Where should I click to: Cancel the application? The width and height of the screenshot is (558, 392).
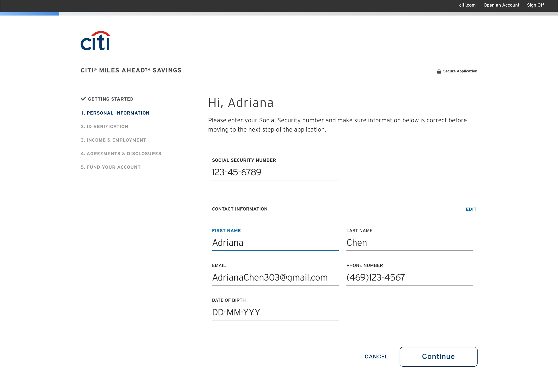tap(376, 357)
